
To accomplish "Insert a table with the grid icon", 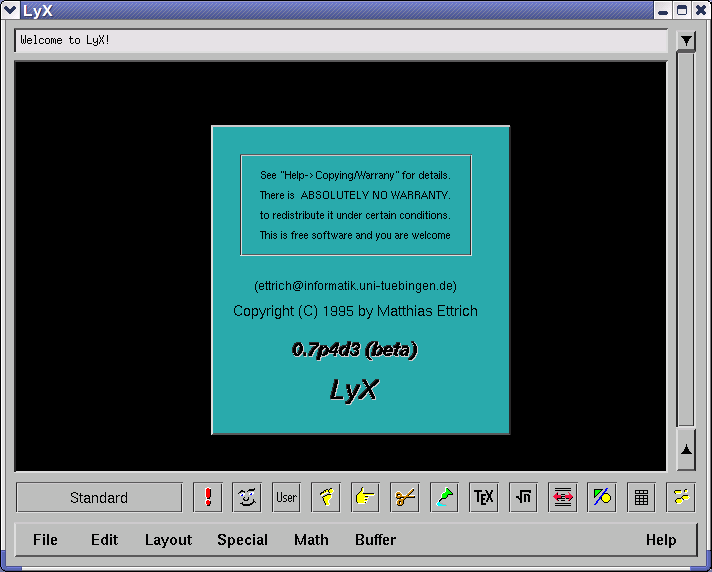I will pyautogui.click(x=642, y=497).
